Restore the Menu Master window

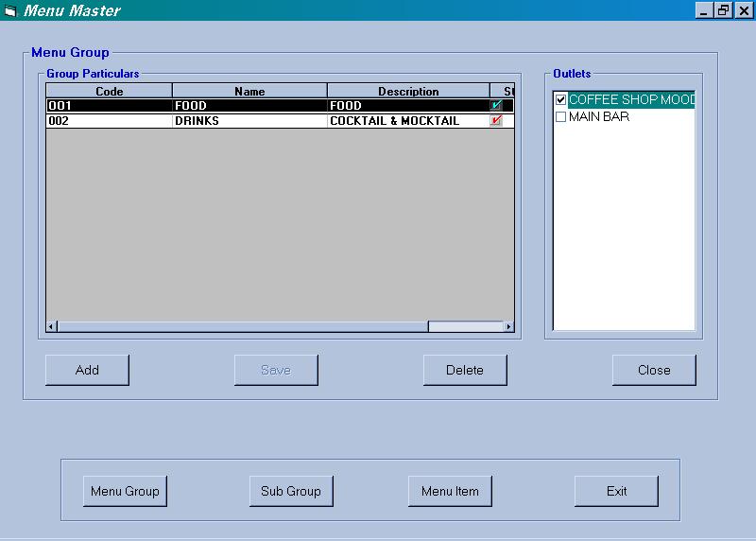click(723, 10)
